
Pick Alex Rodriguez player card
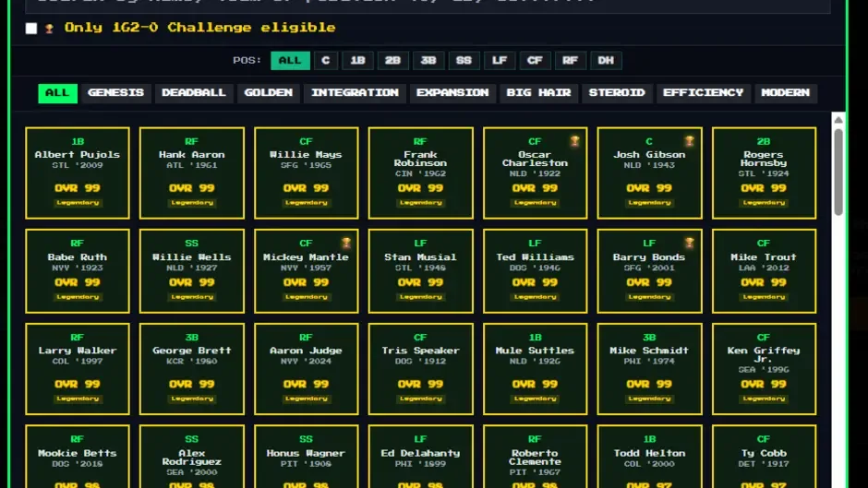pos(191,457)
